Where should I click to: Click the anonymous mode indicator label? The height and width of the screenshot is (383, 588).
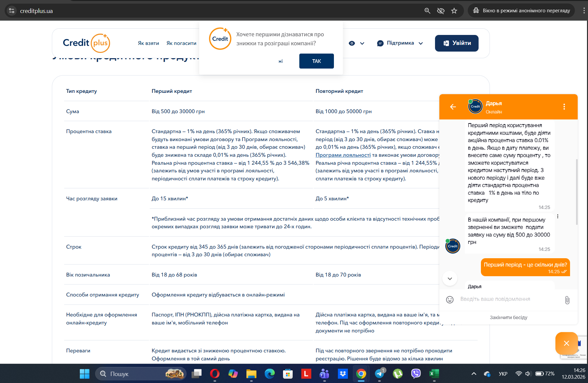point(522,11)
